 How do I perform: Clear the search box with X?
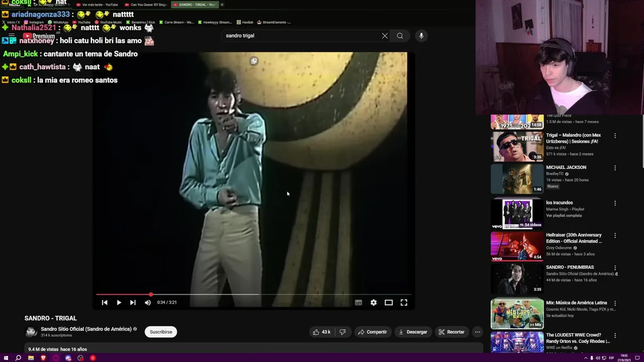[x=385, y=36]
